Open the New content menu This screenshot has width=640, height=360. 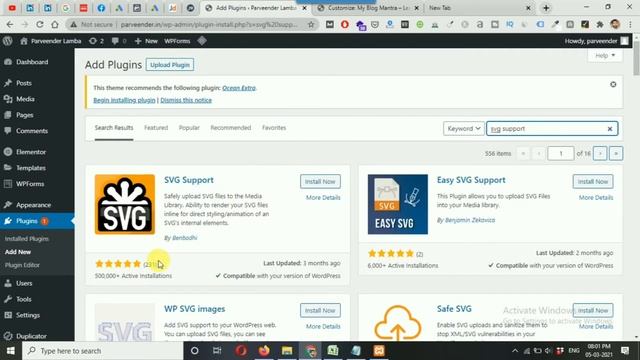pos(146,41)
